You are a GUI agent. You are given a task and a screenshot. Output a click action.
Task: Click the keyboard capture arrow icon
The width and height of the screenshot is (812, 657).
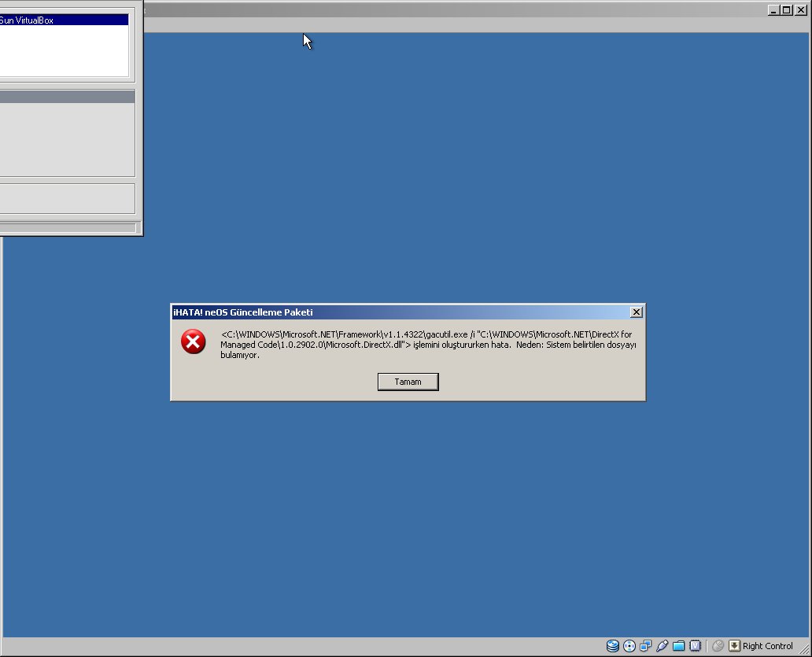pos(734,646)
